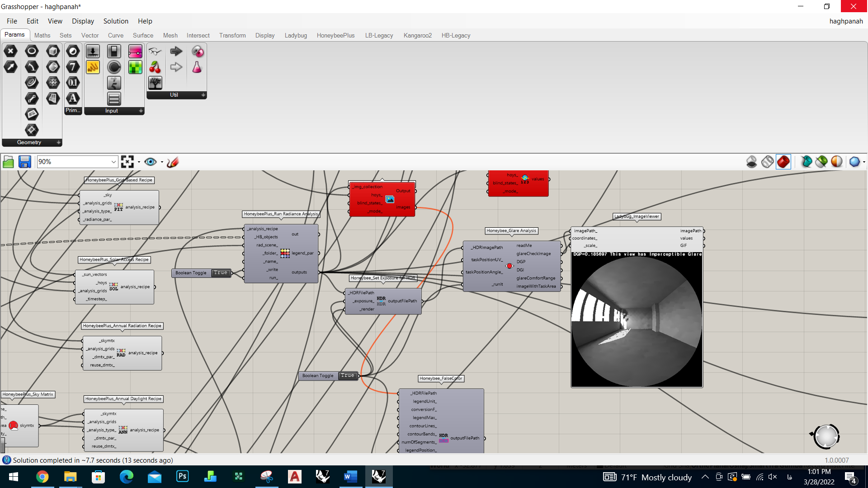Select the green checkered Image Sampler icon
This screenshot has width=868, height=488.
pyautogui.click(x=135, y=67)
